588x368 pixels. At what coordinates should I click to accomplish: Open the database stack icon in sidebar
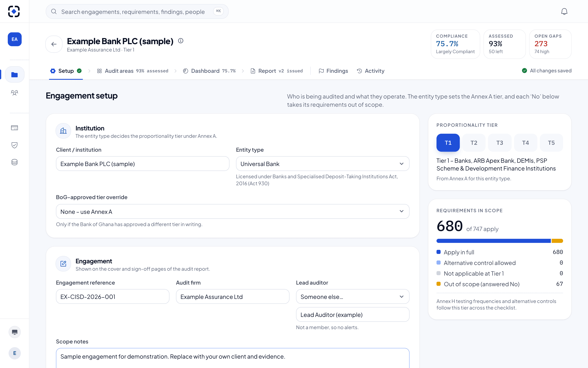coord(14,162)
